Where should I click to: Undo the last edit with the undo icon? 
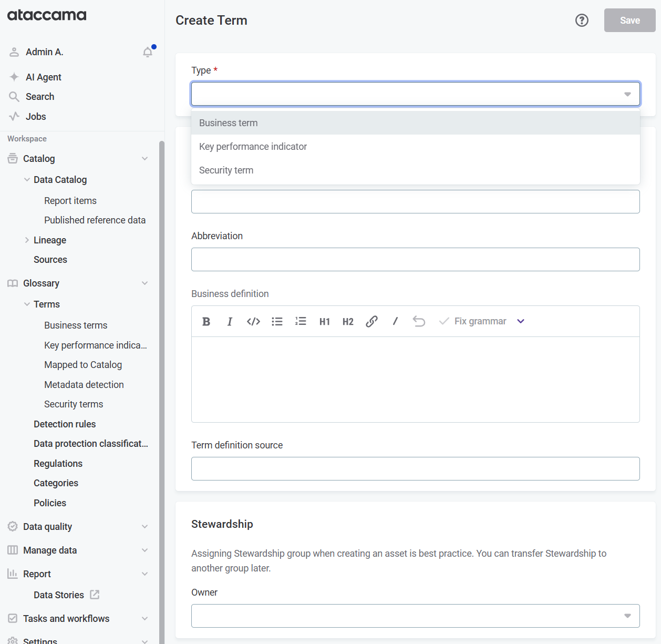click(x=419, y=321)
